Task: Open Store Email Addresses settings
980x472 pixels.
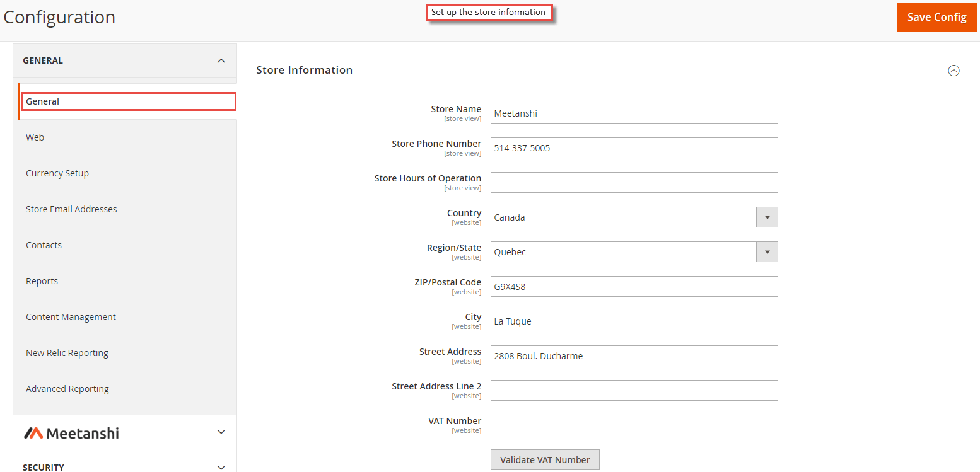Action: pos(71,209)
